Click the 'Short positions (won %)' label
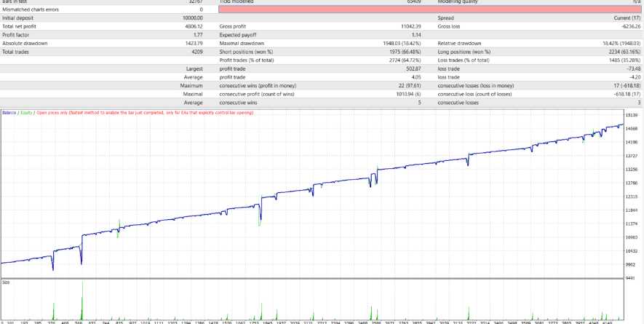This screenshot has width=644, height=324. 246,52
